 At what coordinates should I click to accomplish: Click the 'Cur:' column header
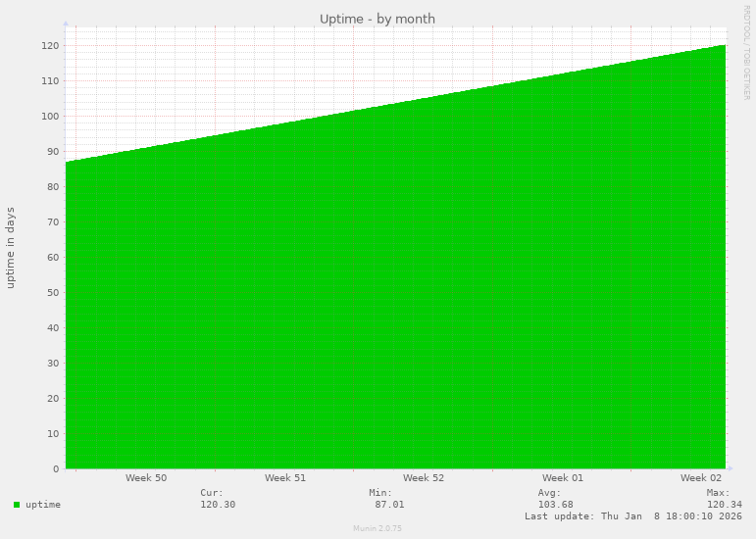212,493
